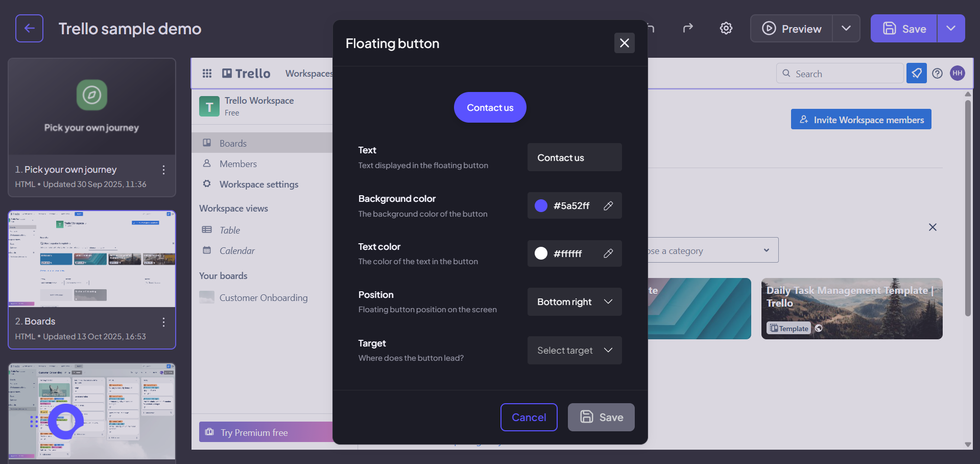Open the Daily Task Management Template card
980x464 pixels.
point(852,308)
